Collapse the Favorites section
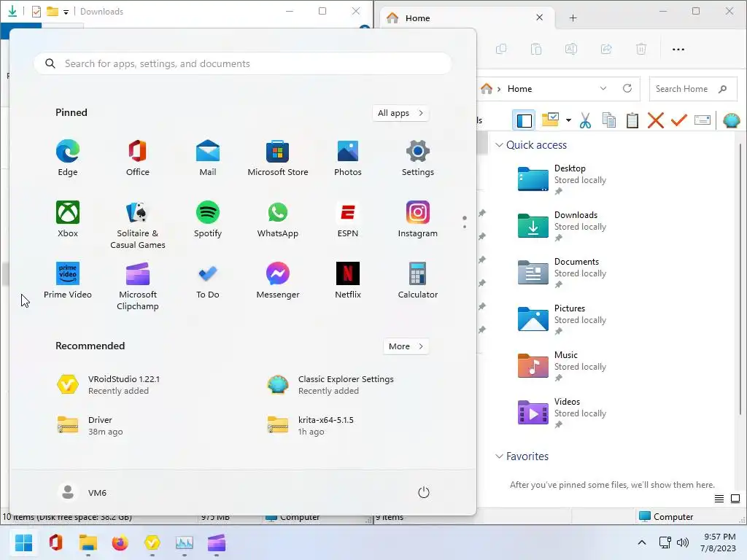Viewport: 747px width, 560px height. tap(499, 456)
